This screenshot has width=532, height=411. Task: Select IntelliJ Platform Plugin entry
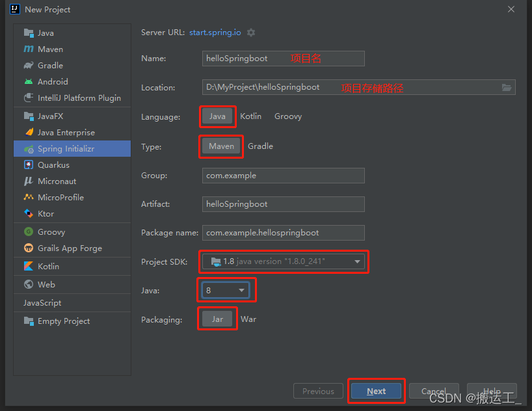(x=72, y=98)
